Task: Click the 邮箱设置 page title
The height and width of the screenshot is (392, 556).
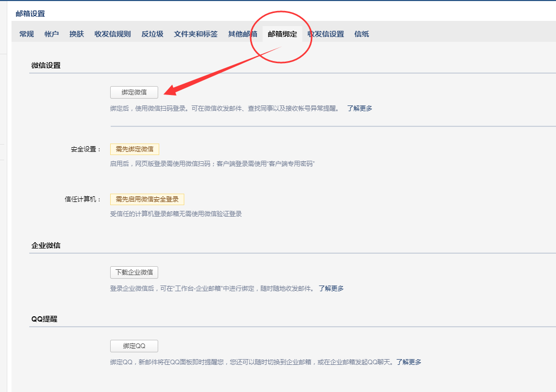Action: pos(30,14)
